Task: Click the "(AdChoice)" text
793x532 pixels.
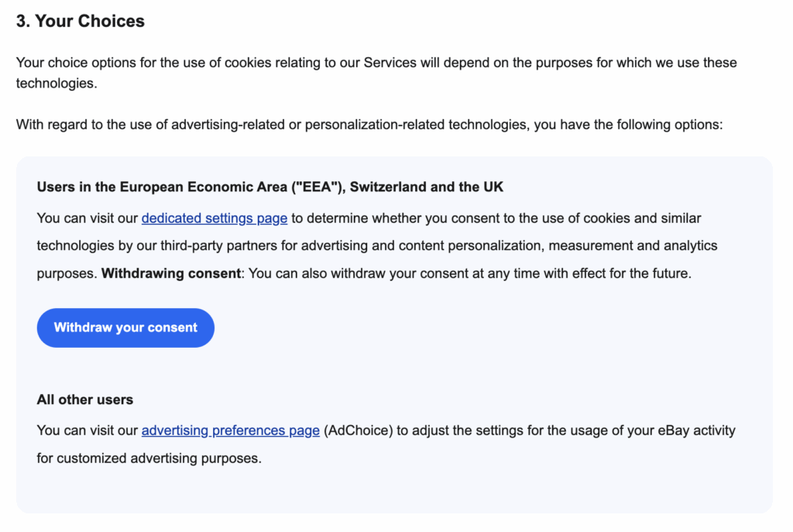Action: coord(359,431)
